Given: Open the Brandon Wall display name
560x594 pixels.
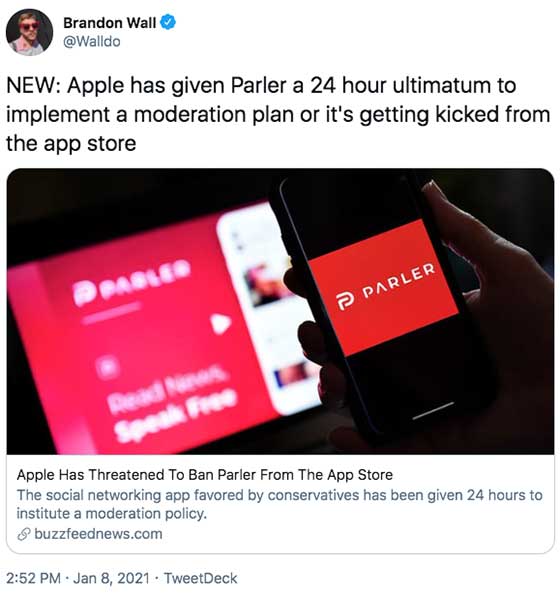Looking at the screenshot, I should pos(109,23).
